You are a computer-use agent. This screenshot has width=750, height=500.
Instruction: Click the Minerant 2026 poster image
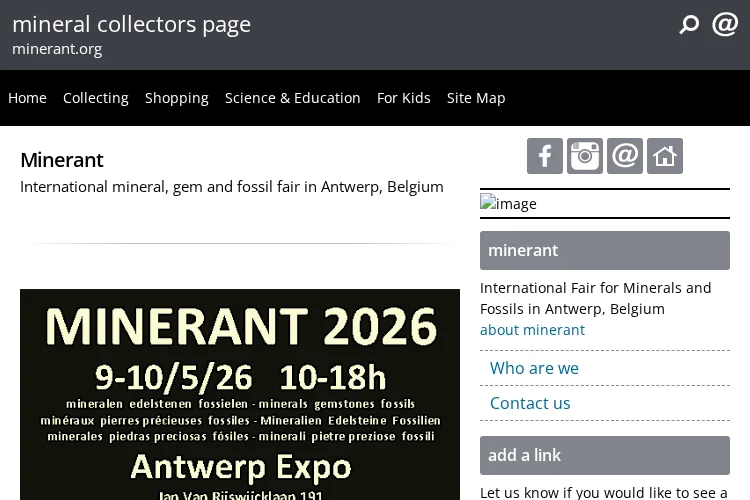click(240, 394)
